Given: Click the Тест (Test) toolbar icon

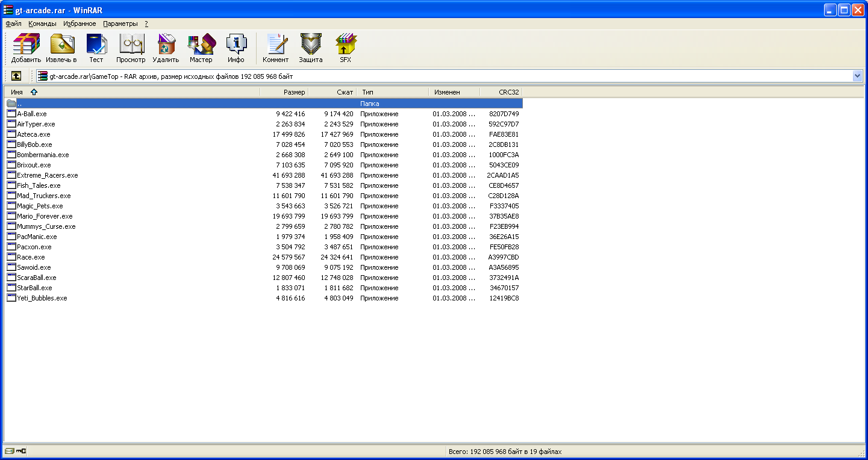Looking at the screenshot, I should point(96,48).
